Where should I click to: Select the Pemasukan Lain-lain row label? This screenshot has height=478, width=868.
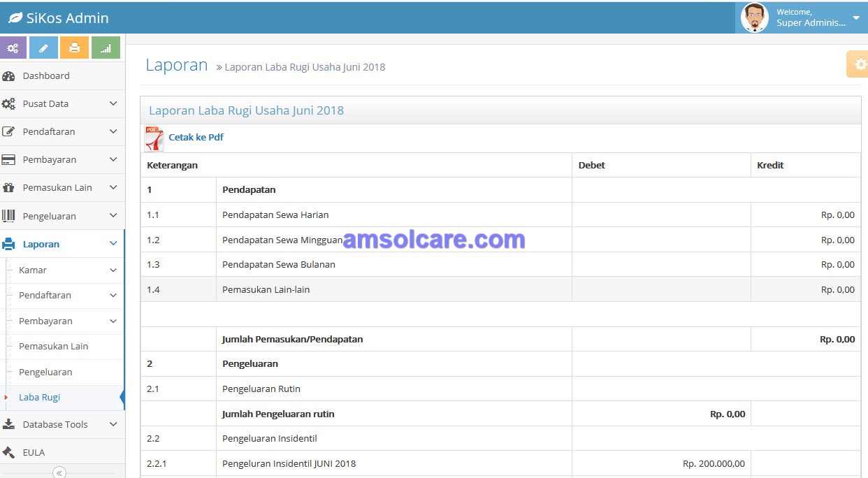point(266,289)
